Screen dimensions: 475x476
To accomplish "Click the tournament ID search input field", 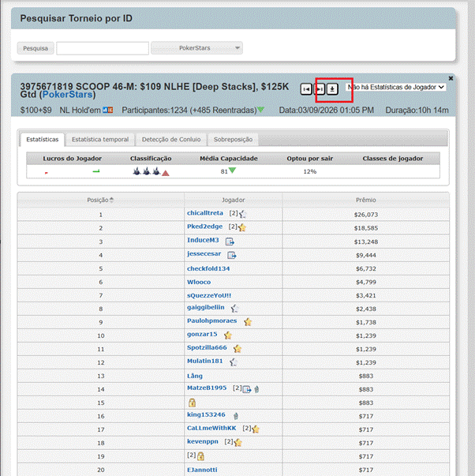I will tap(102, 48).
